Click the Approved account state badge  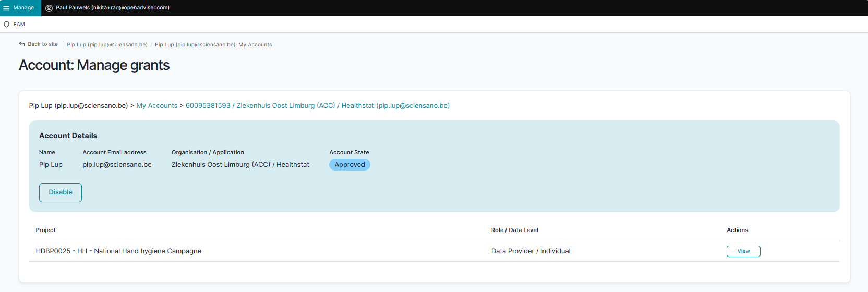[x=349, y=165]
